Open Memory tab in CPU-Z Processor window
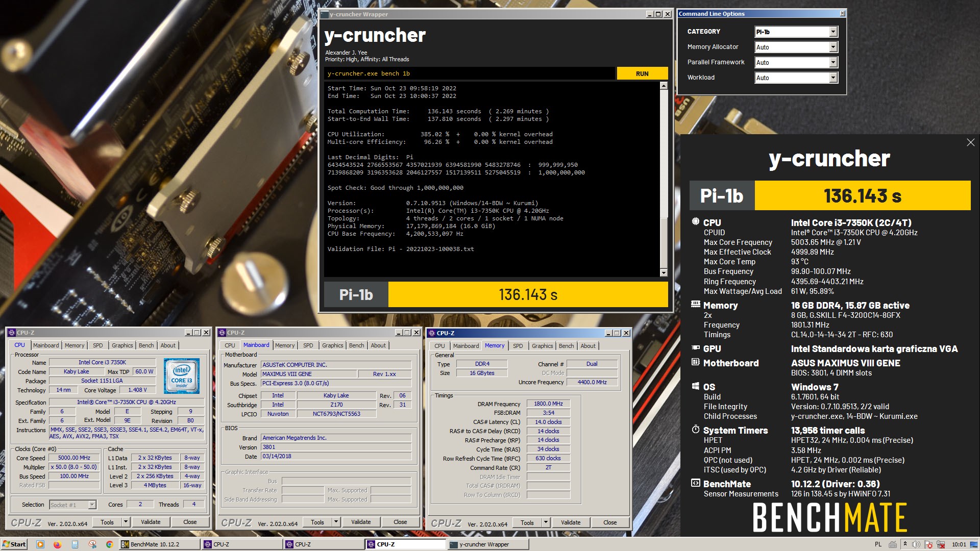 pyautogui.click(x=75, y=345)
